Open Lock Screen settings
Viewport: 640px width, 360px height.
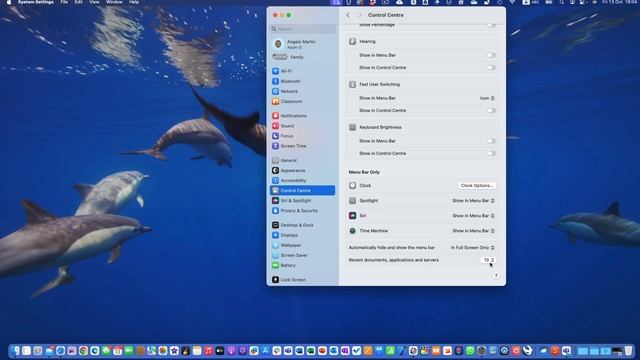tap(302, 280)
